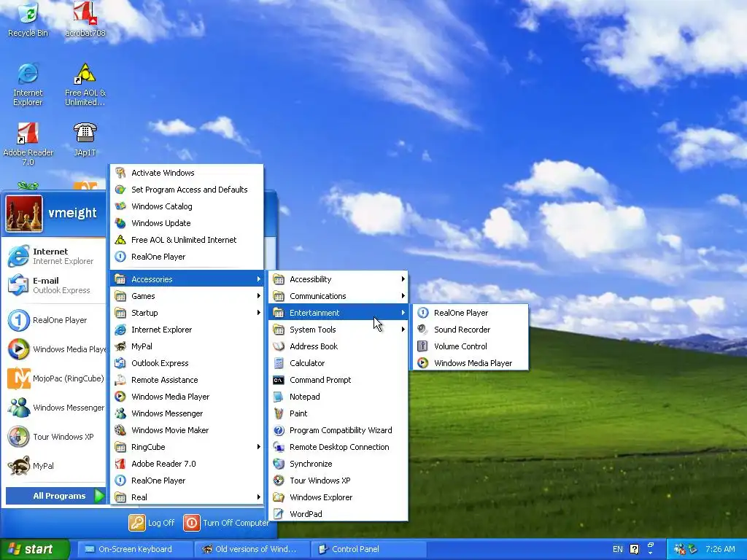This screenshot has width=747, height=560.
Task: Open Paint
Action: [338, 413]
